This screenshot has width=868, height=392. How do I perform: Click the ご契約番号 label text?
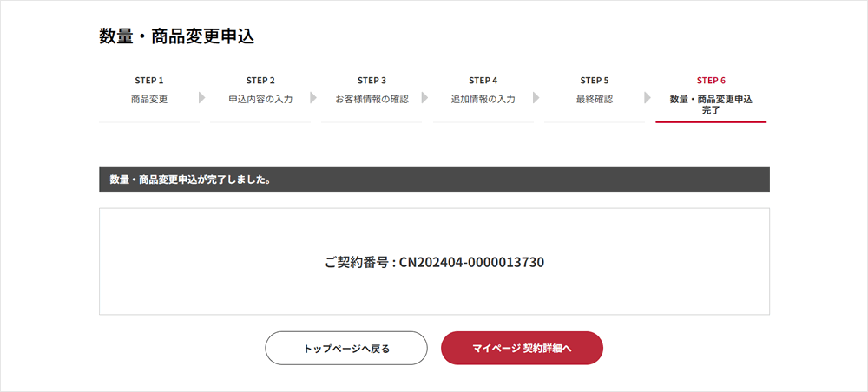357,262
